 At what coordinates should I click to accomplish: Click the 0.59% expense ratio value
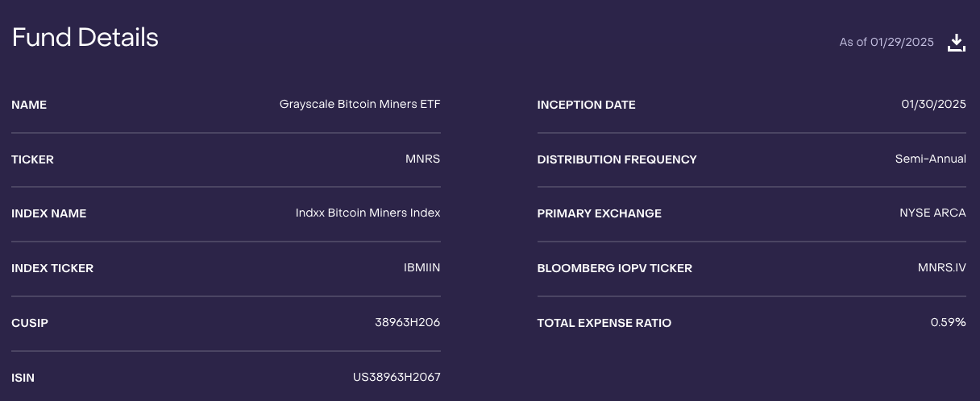948,323
